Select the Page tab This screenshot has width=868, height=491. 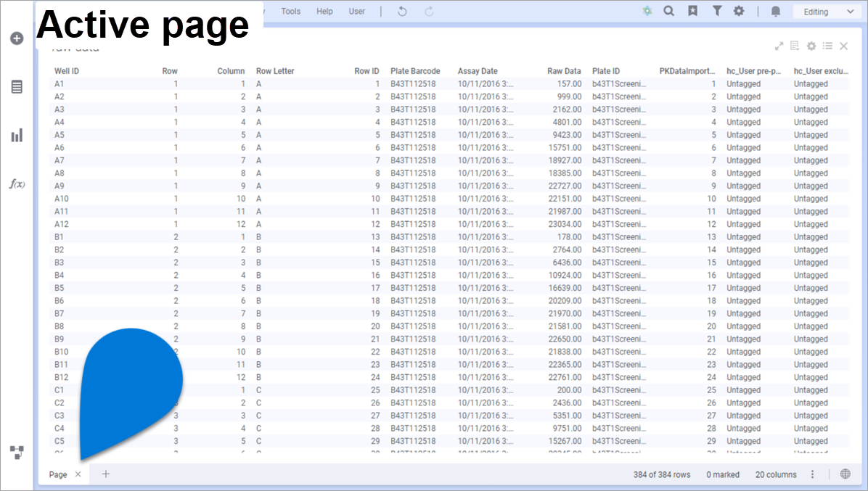(x=57, y=474)
